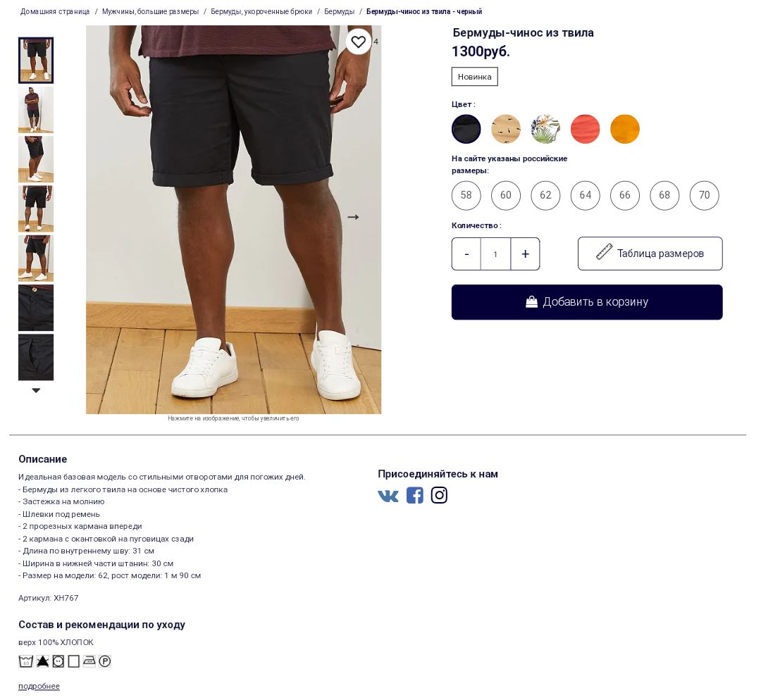Expand more thumbnails with down arrow
This screenshot has height=700, width=761.
tap(36, 390)
